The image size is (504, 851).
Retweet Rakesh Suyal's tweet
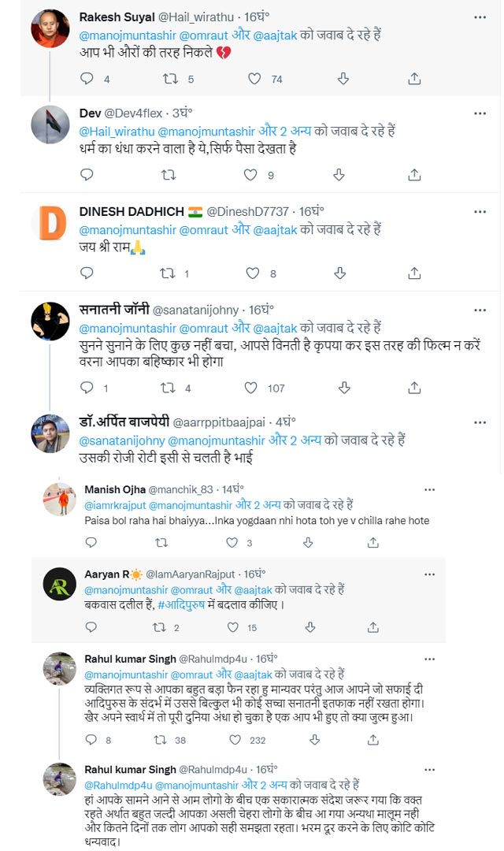170,79
